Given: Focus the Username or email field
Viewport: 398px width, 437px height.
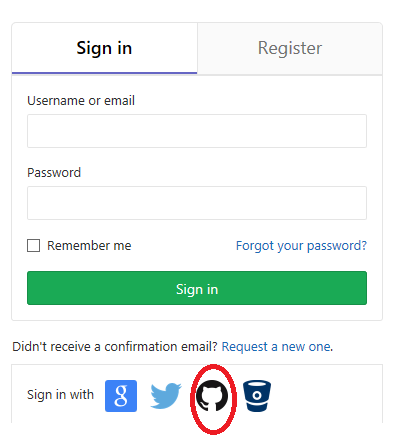Looking at the screenshot, I should pyautogui.click(x=197, y=131).
